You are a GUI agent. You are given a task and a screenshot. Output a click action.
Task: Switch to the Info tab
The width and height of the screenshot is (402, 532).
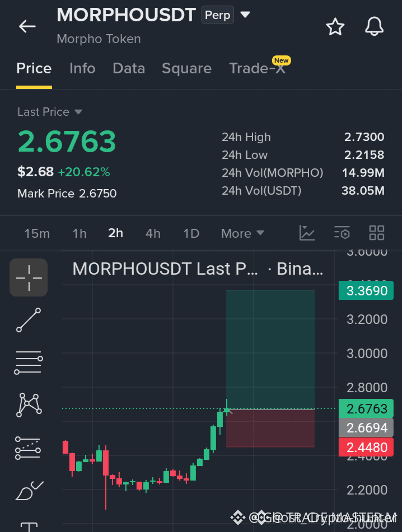click(x=82, y=68)
